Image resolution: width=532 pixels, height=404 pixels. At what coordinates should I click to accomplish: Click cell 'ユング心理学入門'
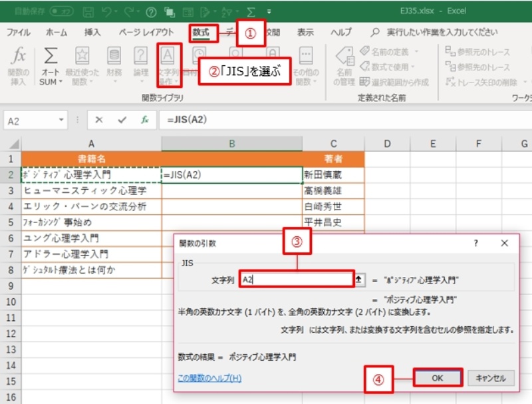tap(92, 238)
